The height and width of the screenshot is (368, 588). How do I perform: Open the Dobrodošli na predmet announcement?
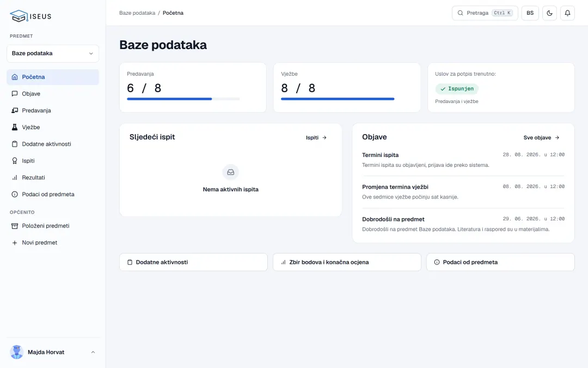tap(463, 224)
